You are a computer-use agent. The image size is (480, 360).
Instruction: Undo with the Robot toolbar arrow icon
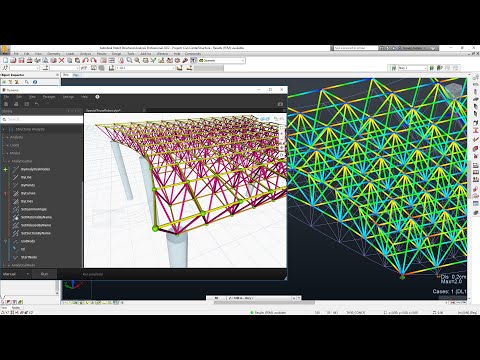[85, 60]
